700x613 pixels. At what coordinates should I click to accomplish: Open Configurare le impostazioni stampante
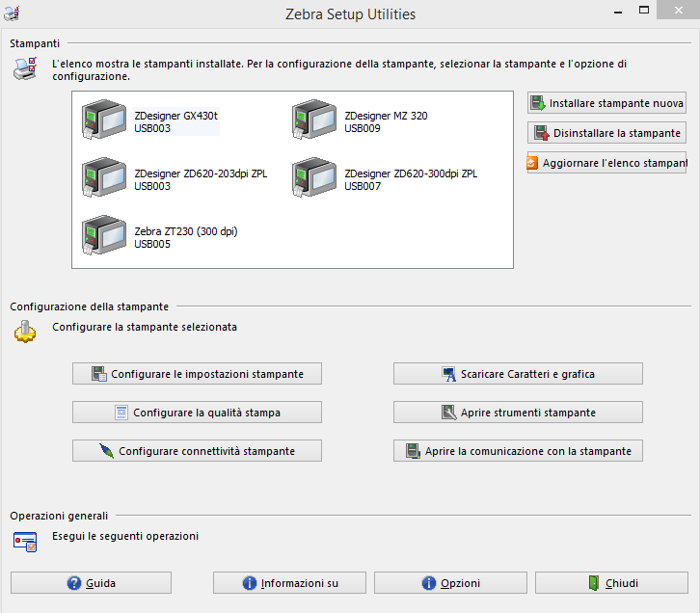click(197, 374)
